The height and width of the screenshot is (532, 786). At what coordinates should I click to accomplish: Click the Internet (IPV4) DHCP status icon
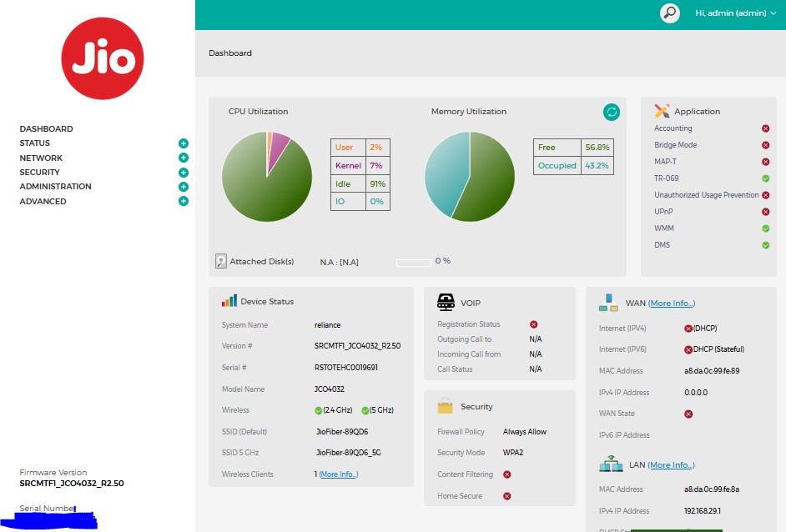tap(688, 329)
